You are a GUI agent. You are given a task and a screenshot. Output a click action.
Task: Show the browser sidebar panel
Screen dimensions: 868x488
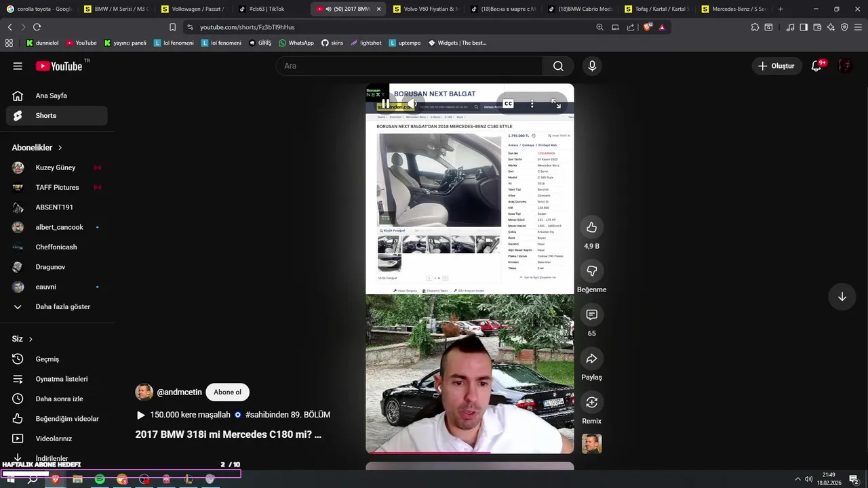pos(804,27)
